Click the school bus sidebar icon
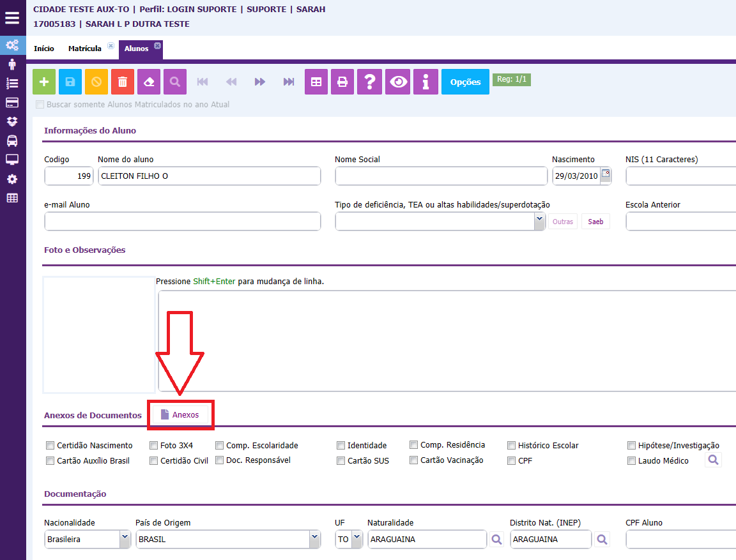Screen dimensions: 736x560 coord(12,140)
